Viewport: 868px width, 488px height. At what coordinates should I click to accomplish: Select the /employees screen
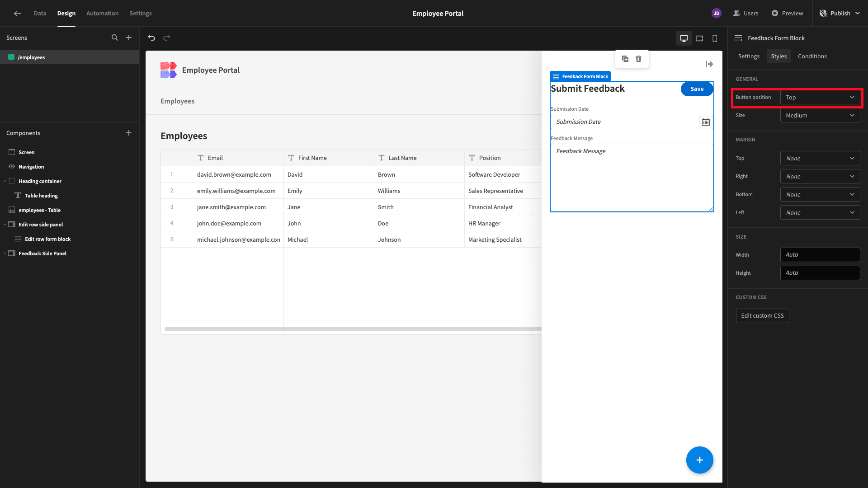(70, 57)
